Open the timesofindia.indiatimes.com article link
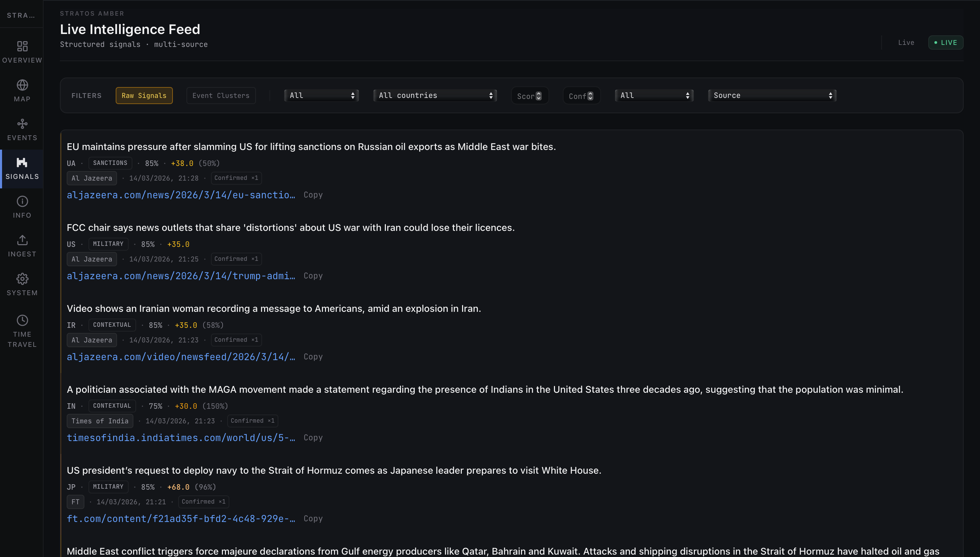 (x=181, y=438)
